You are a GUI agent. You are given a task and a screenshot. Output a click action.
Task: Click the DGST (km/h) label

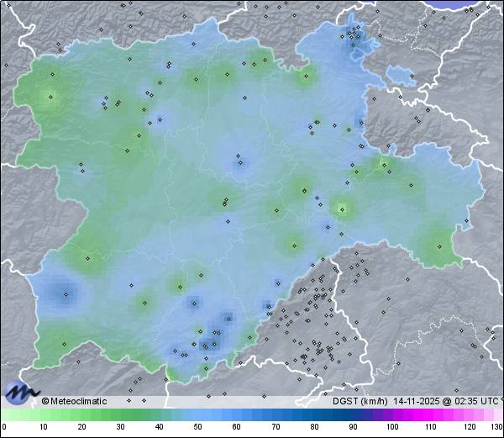pyautogui.click(x=358, y=401)
